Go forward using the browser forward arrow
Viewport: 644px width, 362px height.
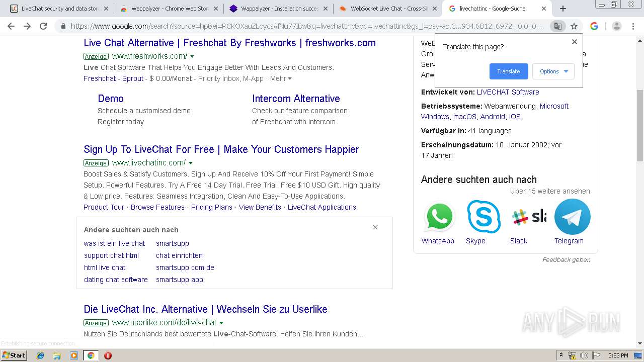point(27,26)
